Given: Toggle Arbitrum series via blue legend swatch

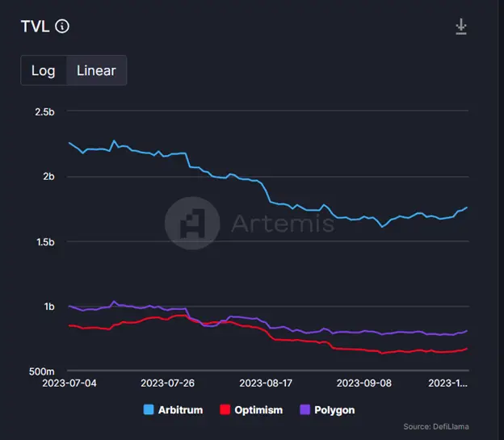Looking at the screenshot, I should click(x=149, y=409).
